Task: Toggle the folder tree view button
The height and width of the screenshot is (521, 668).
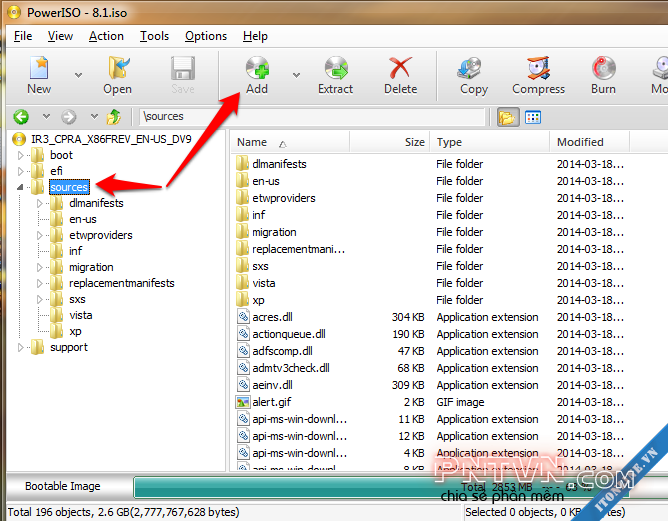Action: (507, 117)
